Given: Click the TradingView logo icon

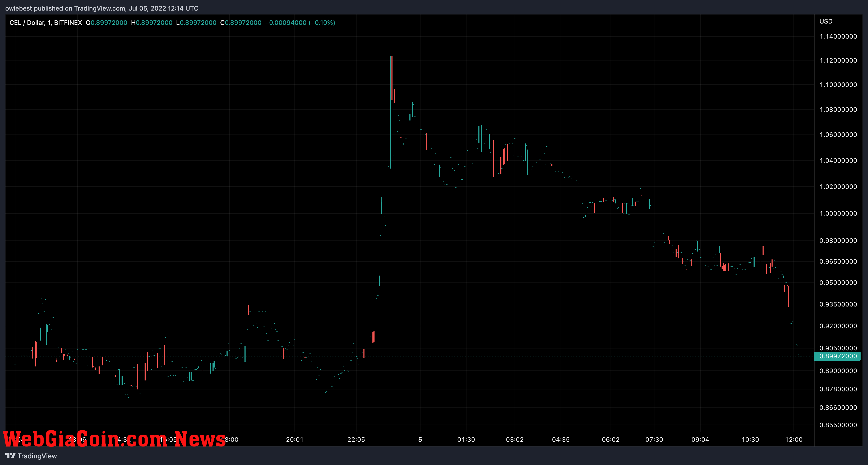Looking at the screenshot, I should [10, 455].
